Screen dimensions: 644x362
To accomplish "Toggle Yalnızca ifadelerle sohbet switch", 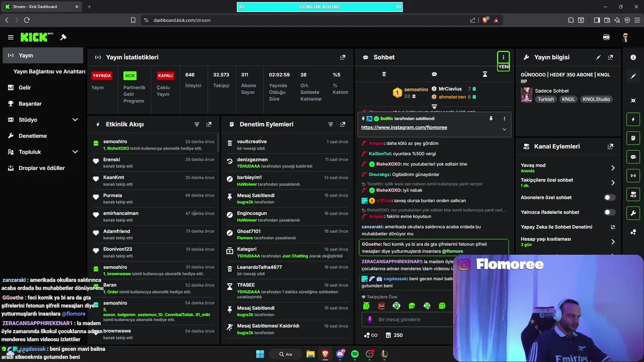I will 609,212.
